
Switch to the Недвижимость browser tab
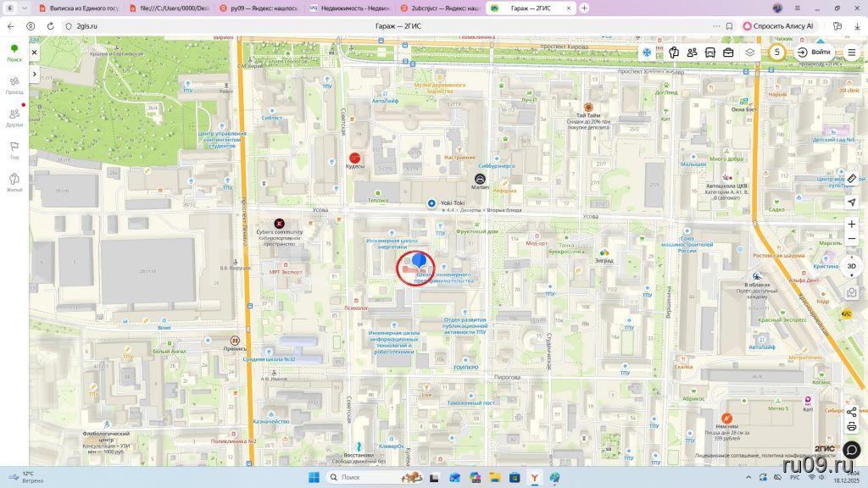pos(349,8)
